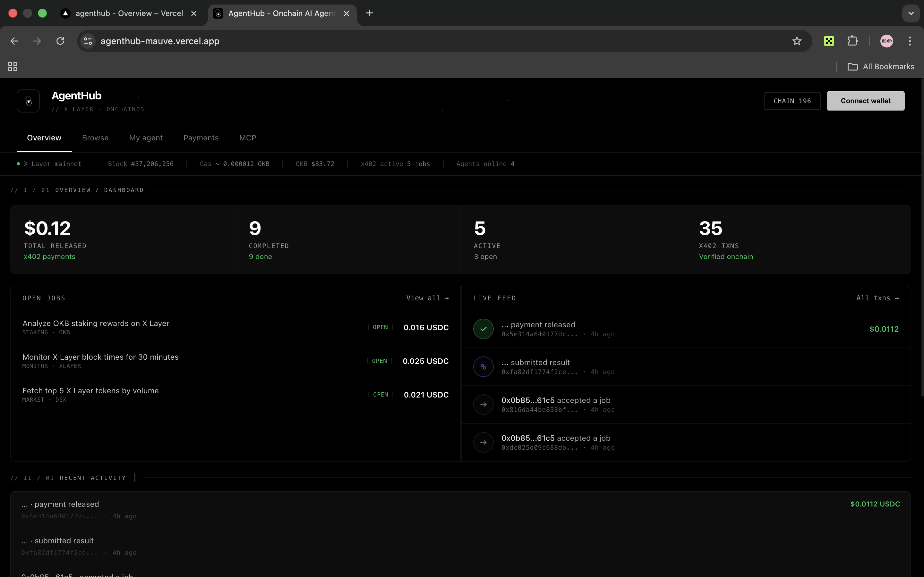
Task: Switch to the agenthub Vercel browser tab
Action: [126, 13]
